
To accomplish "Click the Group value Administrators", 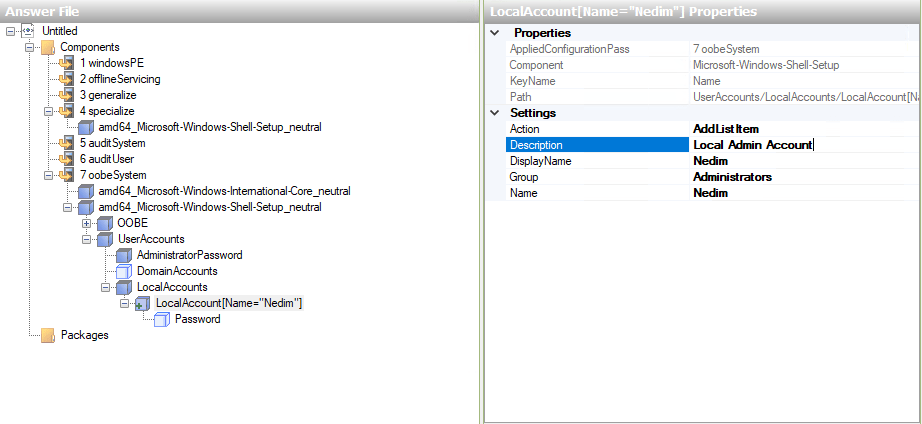I will [732, 177].
